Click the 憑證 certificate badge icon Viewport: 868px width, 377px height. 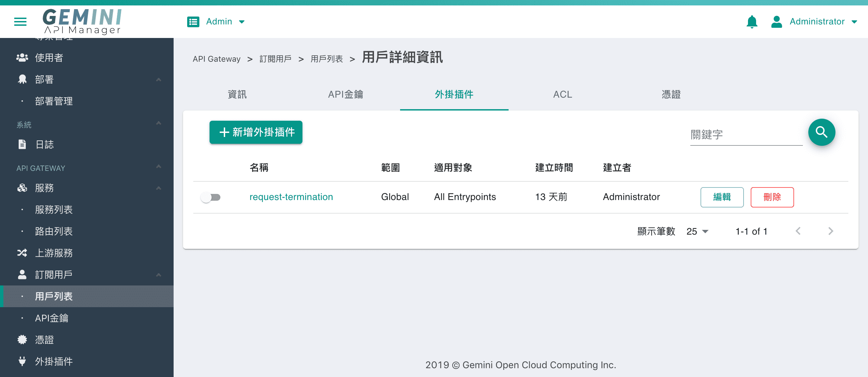click(x=22, y=340)
